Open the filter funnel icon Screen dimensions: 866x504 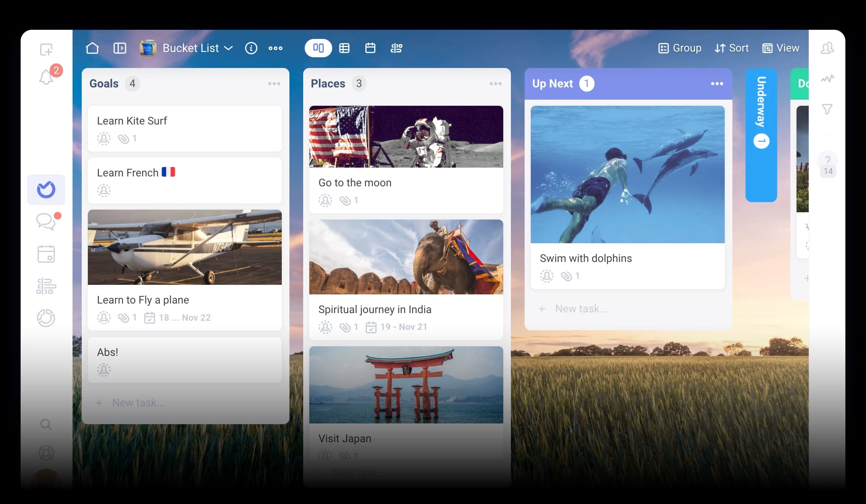(827, 109)
